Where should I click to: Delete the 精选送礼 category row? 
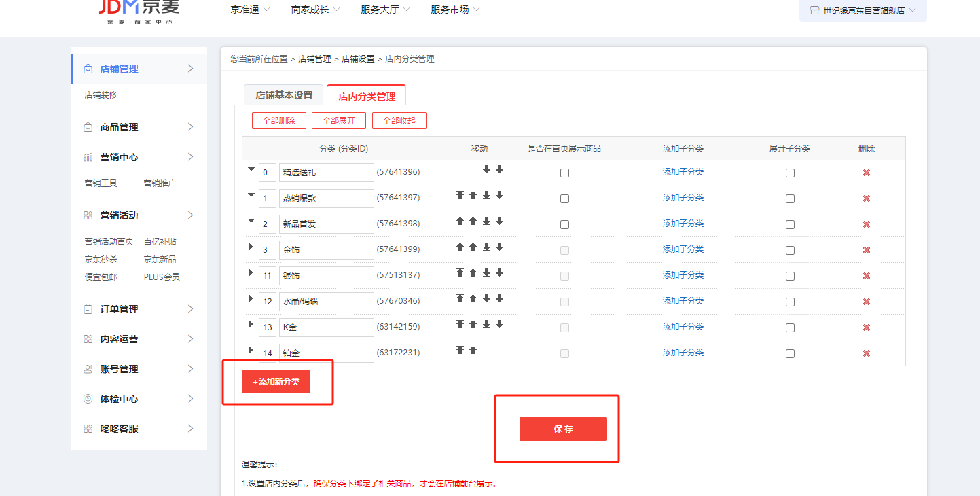tap(866, 173)
